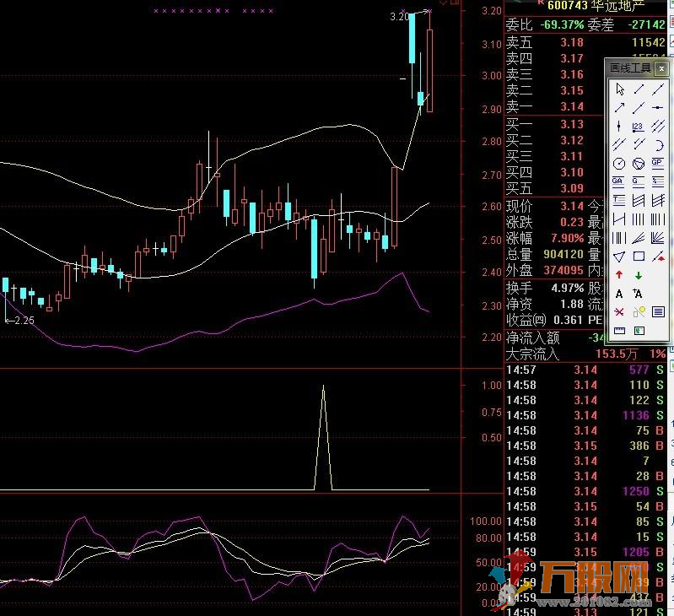Click the 3.20 high price label on chart
The image size is (674, 616).
[400, 17]
